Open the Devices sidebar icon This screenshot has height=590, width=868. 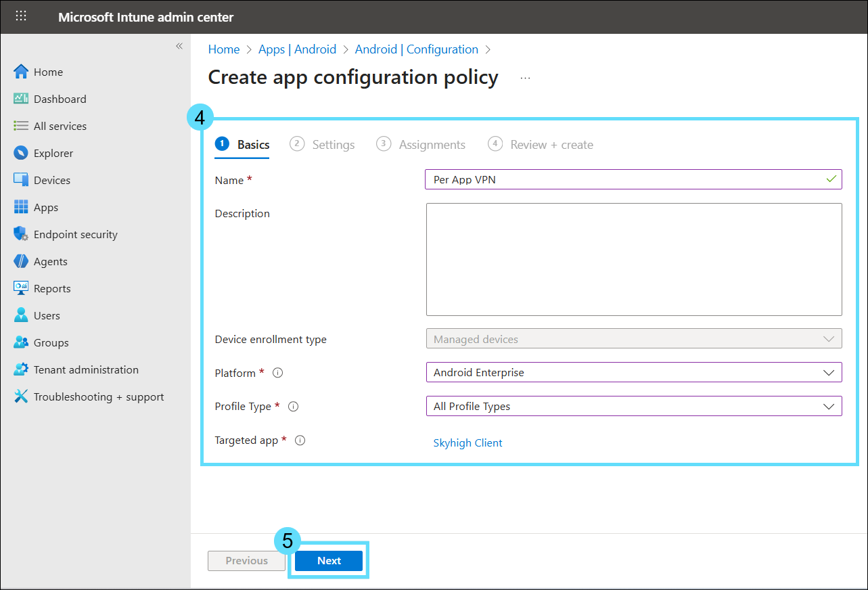[x=21, y=180]
